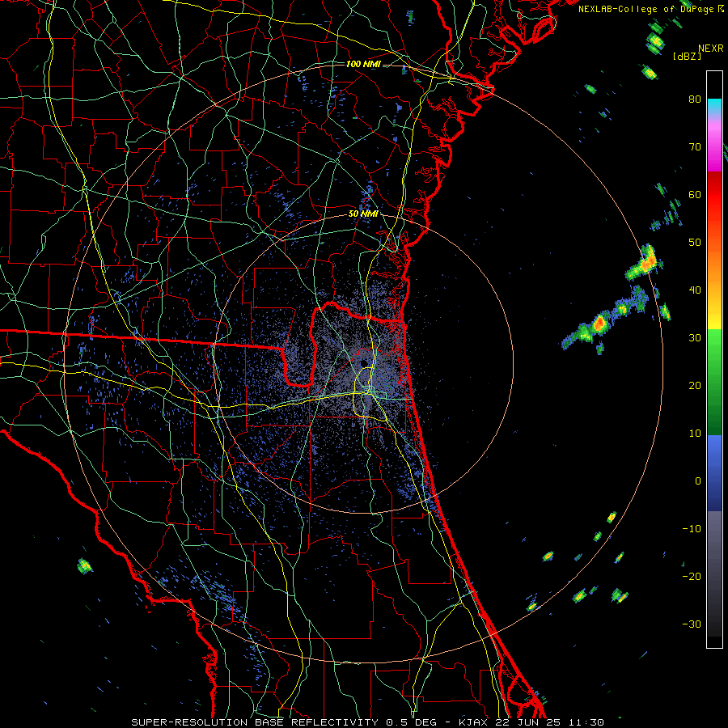Viewport: 728px width, 728px height.
Task: Click the "NEXR" label above the scale
Action: coord(710,49)
